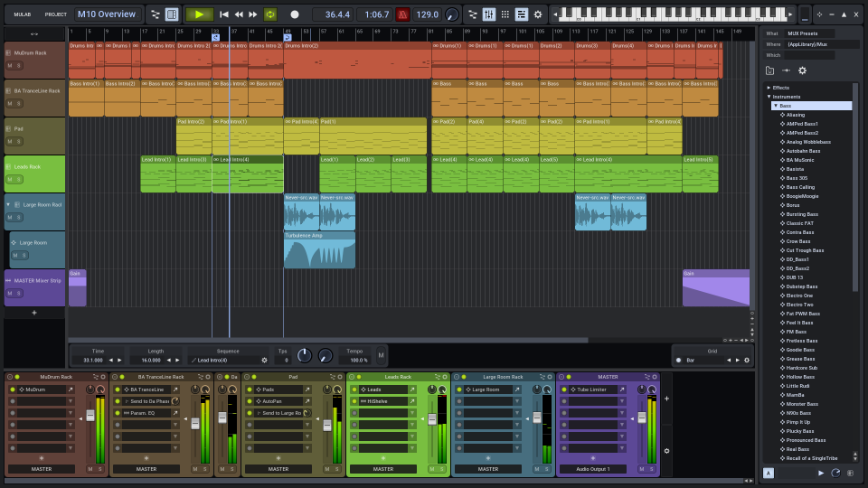The height and width of the screenshot is (488, 868).
Task: Click the favorites folder icon in browser
Action: pos(769,70)
